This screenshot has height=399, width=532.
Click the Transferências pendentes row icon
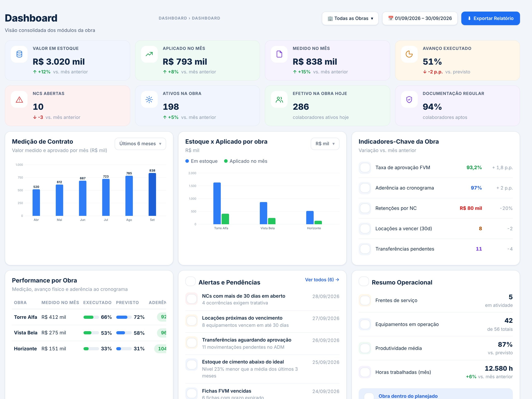point(365,249)
